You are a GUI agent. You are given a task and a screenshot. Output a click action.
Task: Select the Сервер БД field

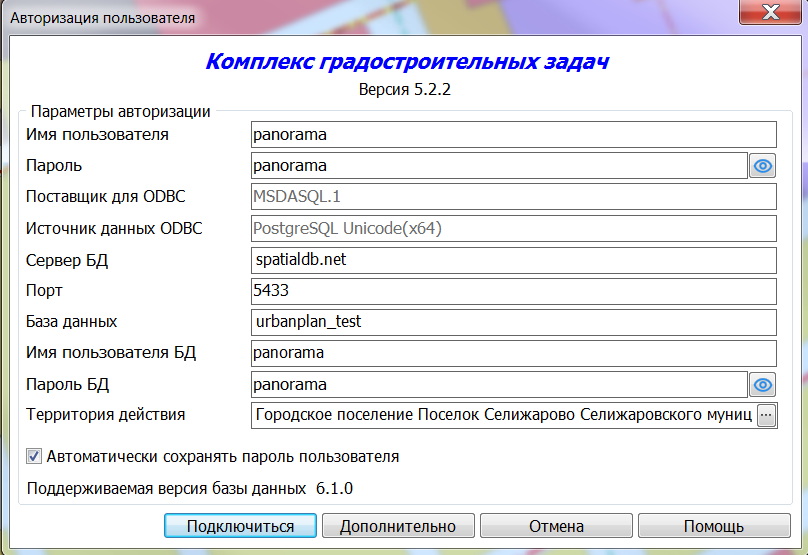click(513, 260)
